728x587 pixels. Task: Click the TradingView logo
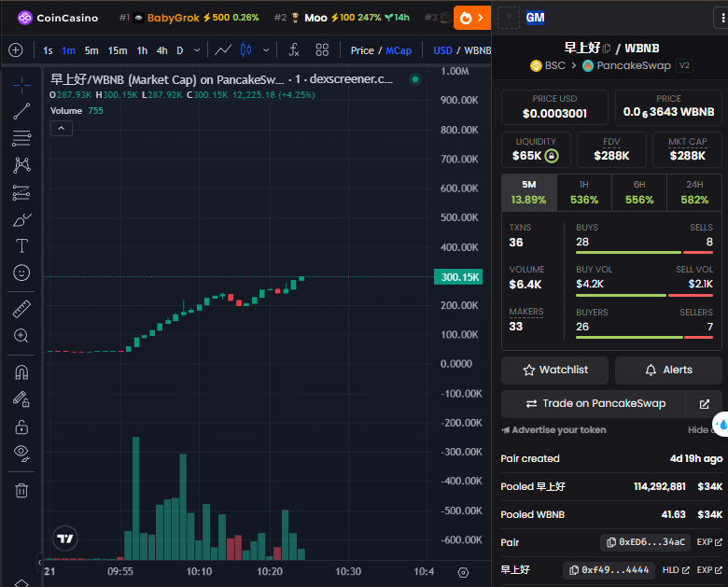point(65,538)
